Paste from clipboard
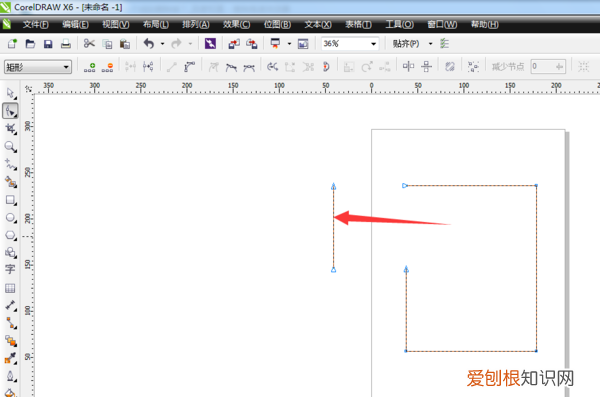Viewport: 600px width, 397px height. click(x=125, y=44)
